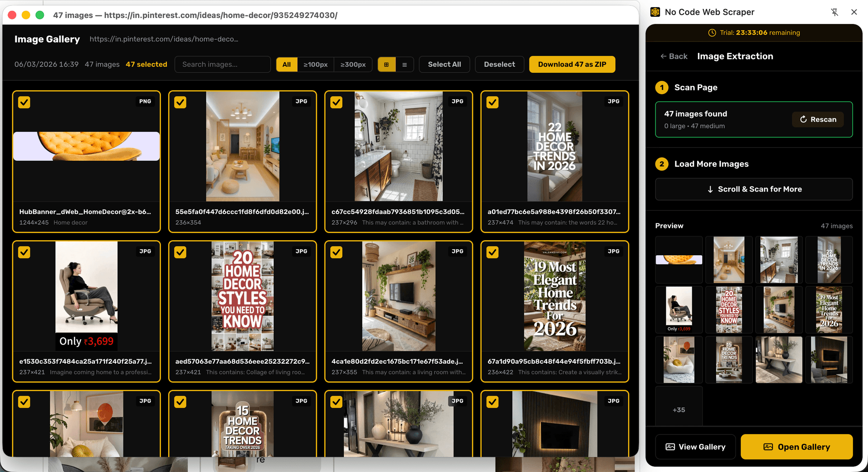
Task: Click the Rescan button
Action: (818, 119)
